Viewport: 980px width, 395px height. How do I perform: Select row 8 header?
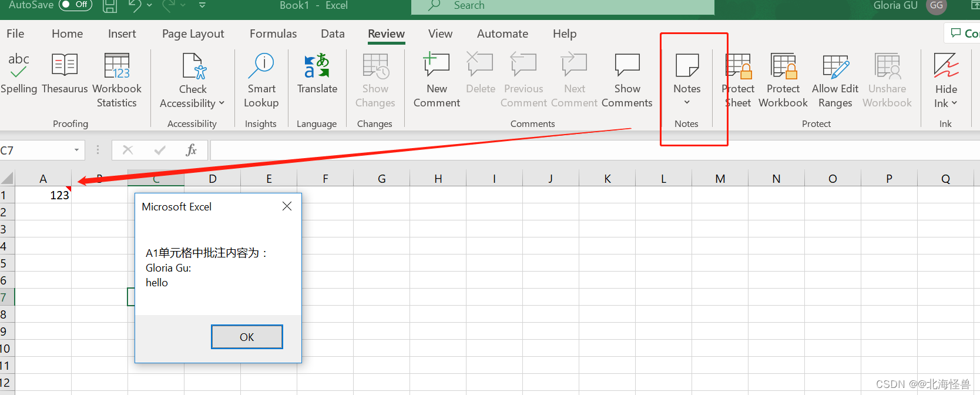point(6,314)
